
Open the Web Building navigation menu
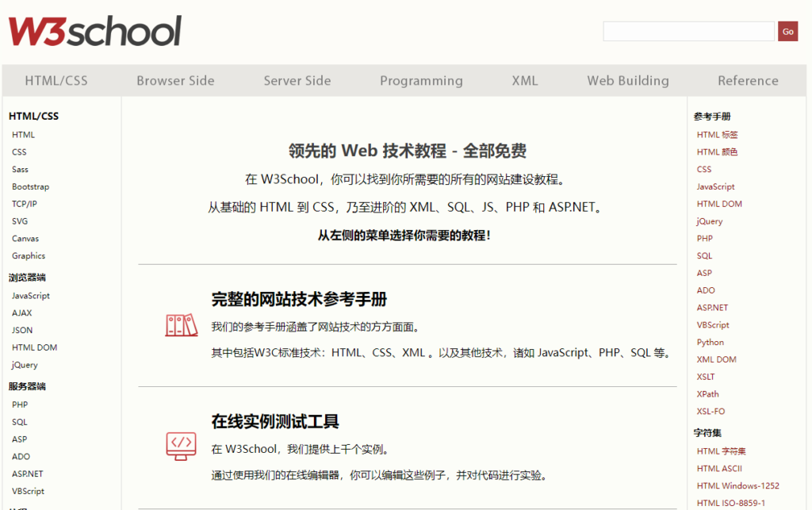(x=628, y=80)
